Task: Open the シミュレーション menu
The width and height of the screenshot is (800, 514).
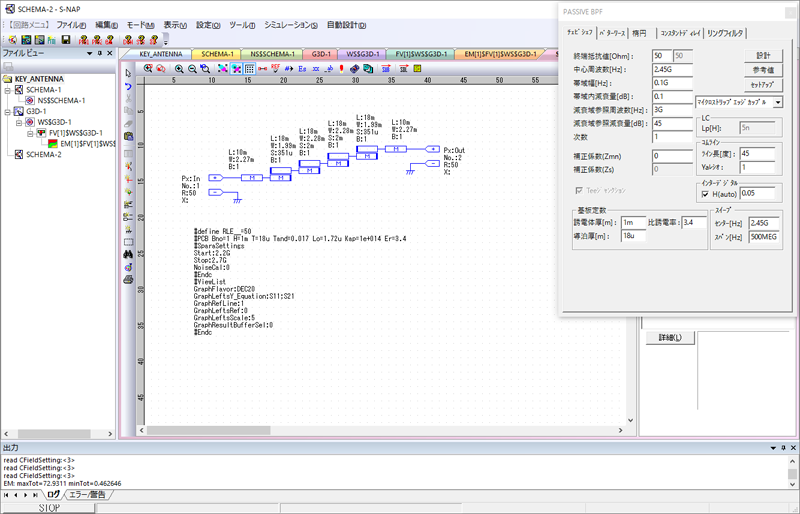Action: tap(291, 24)
